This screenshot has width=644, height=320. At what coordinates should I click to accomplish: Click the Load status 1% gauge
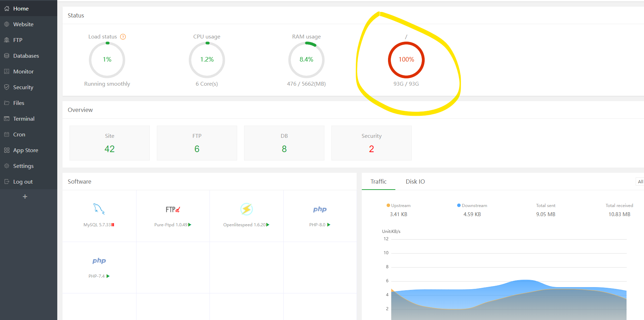107,60
